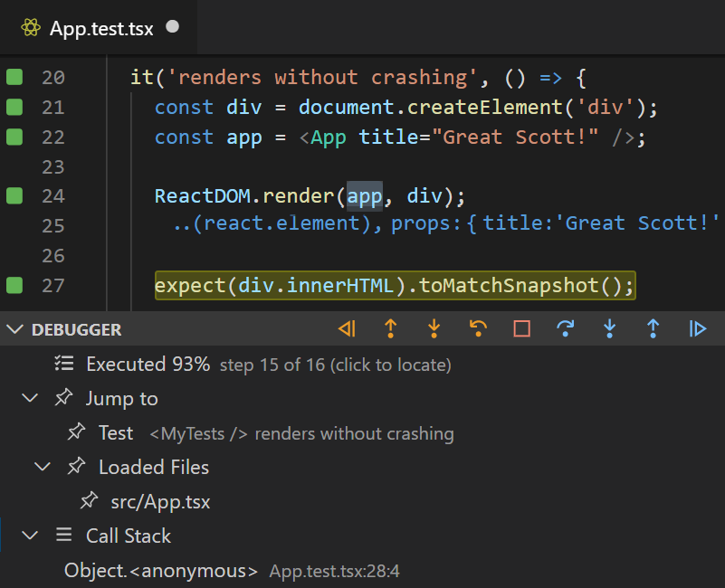Screen dimensions: 725x588
Task: Click the pin icon beside src/App.tsx
Action: (x=90, y=500)
